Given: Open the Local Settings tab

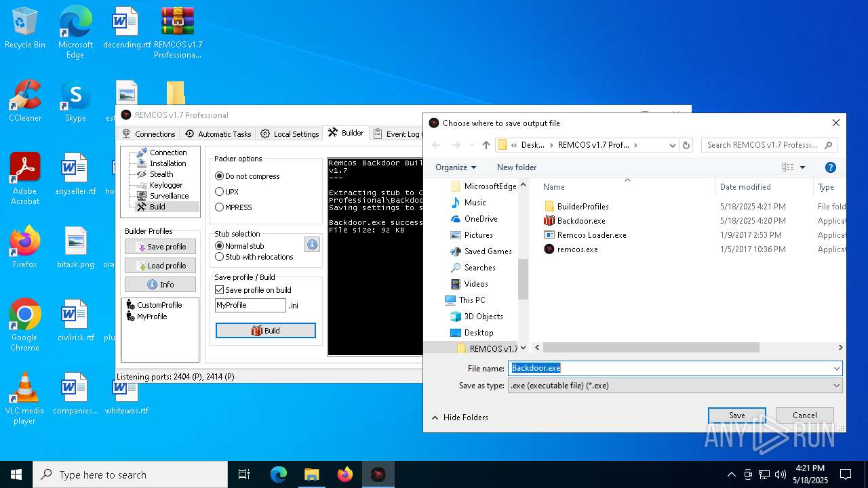Looking at the screenshot, I should (290, 134).
